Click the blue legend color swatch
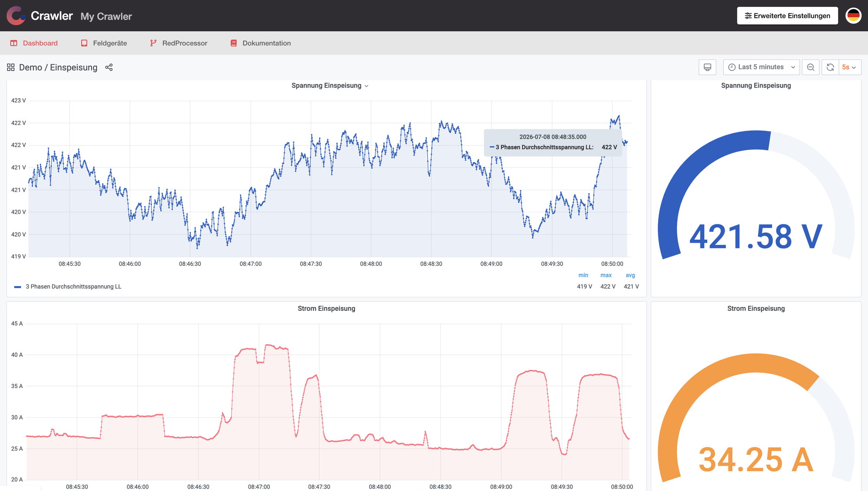The height and width of the screenshot is (491, 868). [18, 287]
